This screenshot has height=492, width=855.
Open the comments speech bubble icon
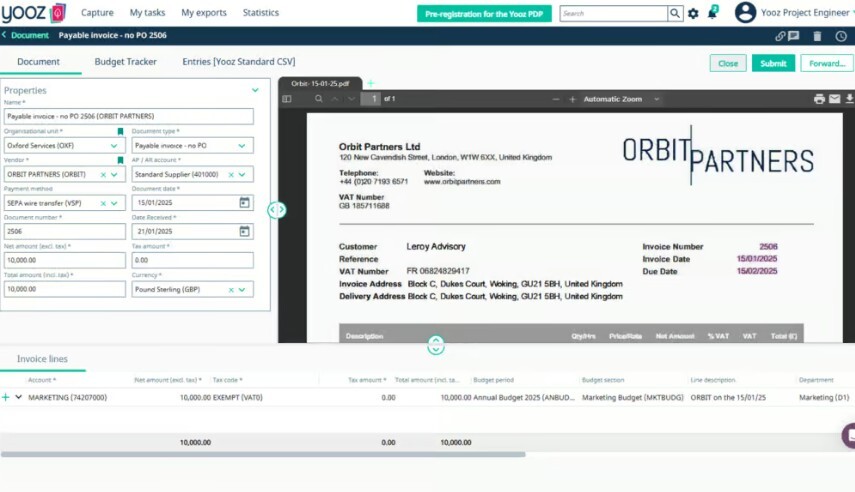point(793,36)
